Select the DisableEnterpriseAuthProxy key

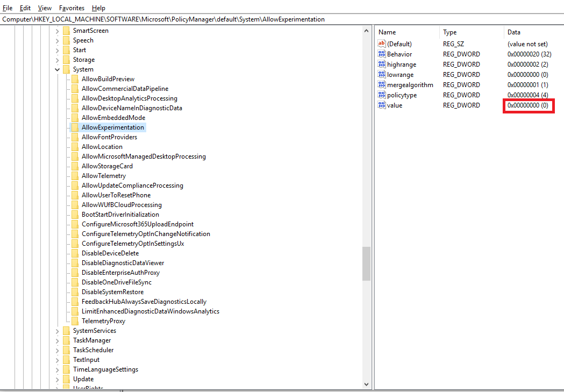pyautogui.click(x=120, y=273)
